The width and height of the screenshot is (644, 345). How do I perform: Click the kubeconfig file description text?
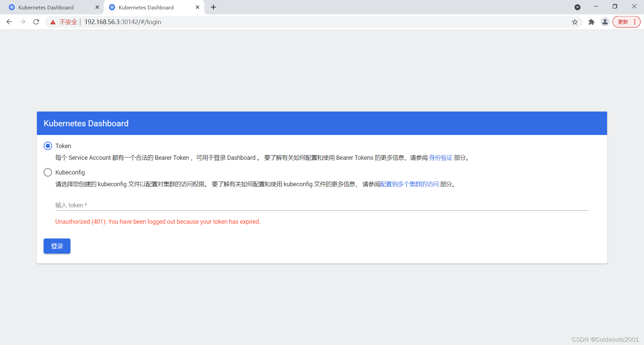256,184
